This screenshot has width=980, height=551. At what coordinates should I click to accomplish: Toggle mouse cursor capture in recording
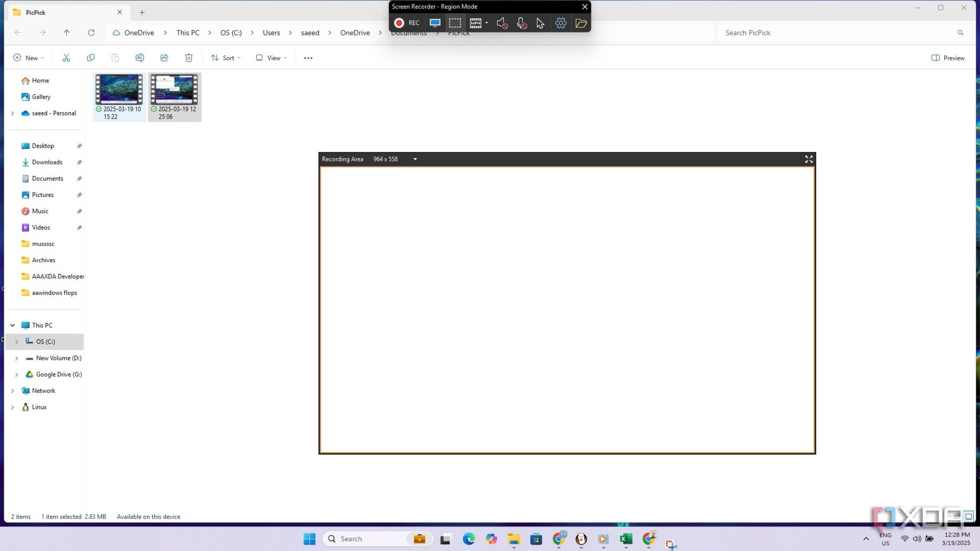540,23
